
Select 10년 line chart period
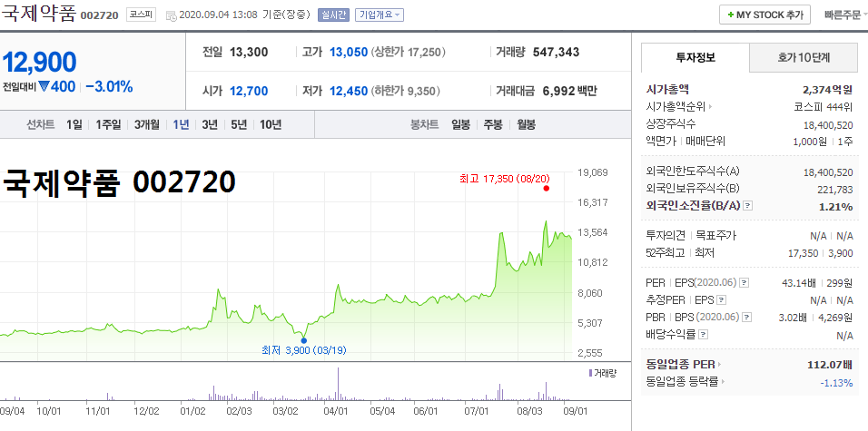pyautogui.click(x=271, y=124)
